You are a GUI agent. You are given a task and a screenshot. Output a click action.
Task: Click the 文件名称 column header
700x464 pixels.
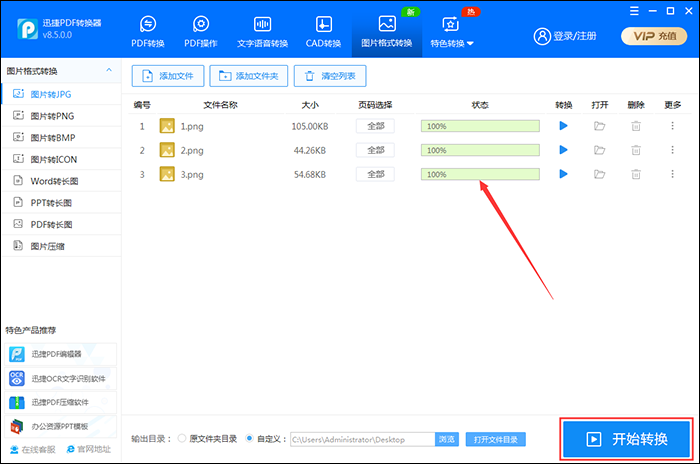point(220,105)
